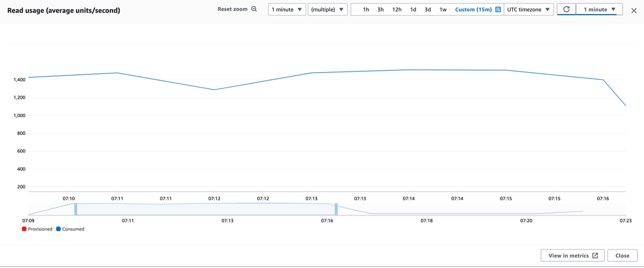Click the right handle of the timeline brush
This screenshot has height=268, width=644.
[x=336, y=209]
